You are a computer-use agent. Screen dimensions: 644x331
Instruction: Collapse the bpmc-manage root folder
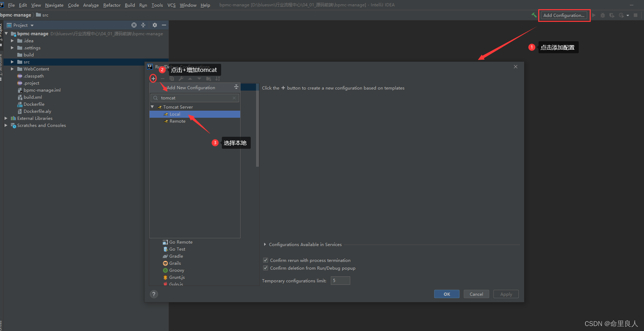(x=6, y=33)
